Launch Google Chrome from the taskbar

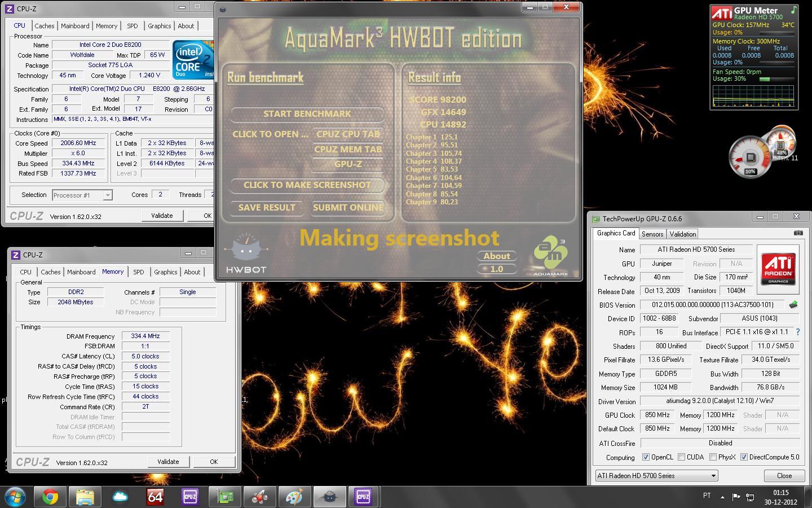[x=50, y=497]
